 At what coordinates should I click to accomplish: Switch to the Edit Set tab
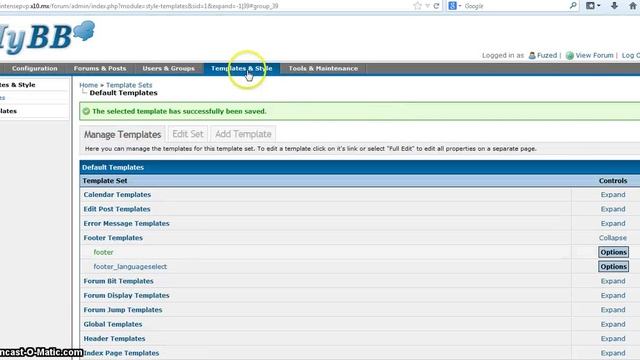click(x=188, y=134)
